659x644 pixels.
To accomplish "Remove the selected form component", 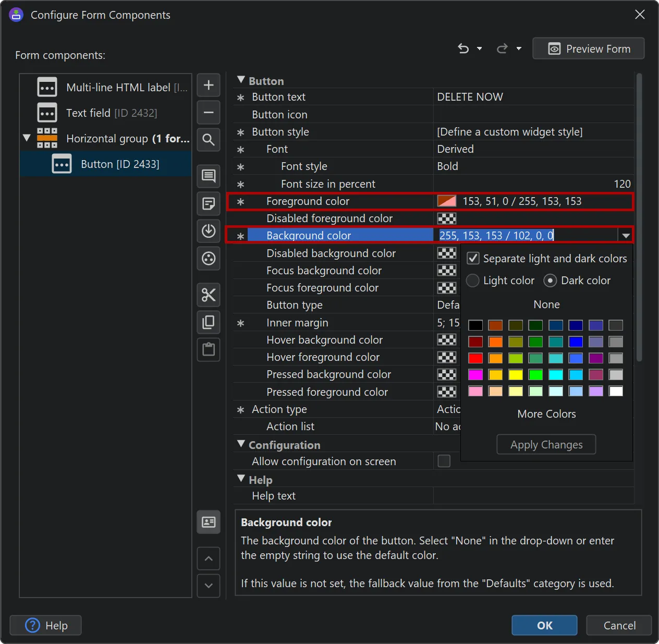I will coord(208,113).
